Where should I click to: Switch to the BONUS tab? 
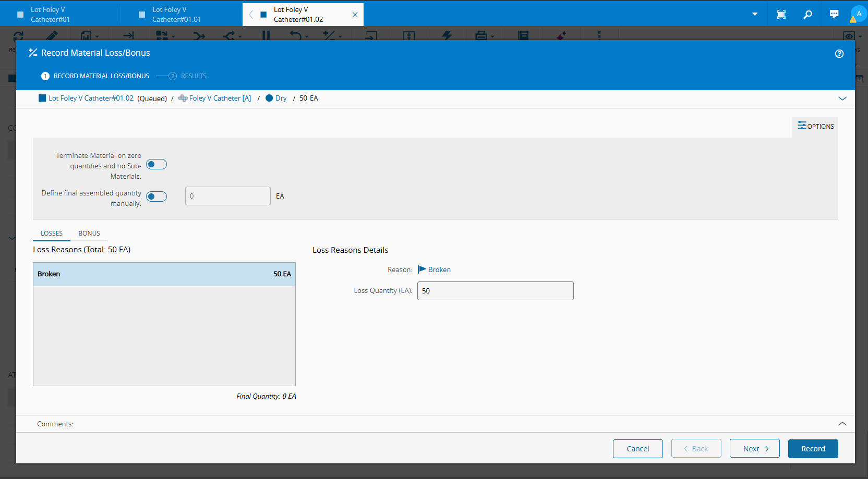89,234
